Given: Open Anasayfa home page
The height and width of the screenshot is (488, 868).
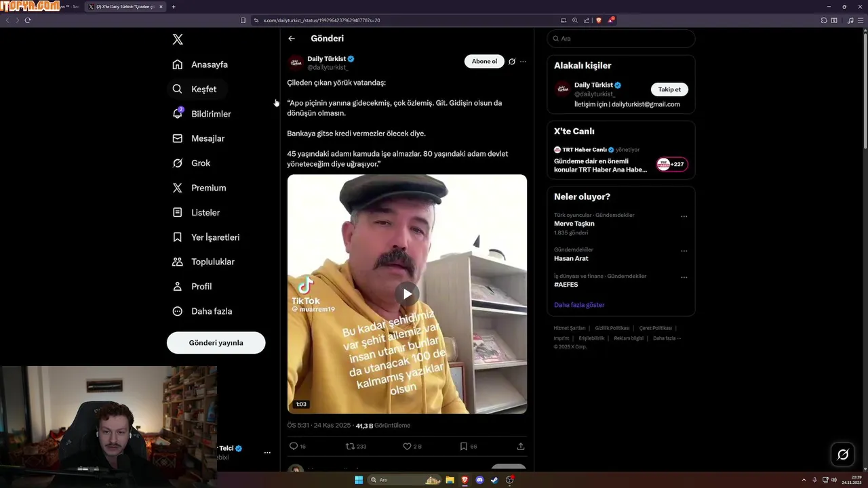Looking at the screenshot, I should (x=201, y=64).
